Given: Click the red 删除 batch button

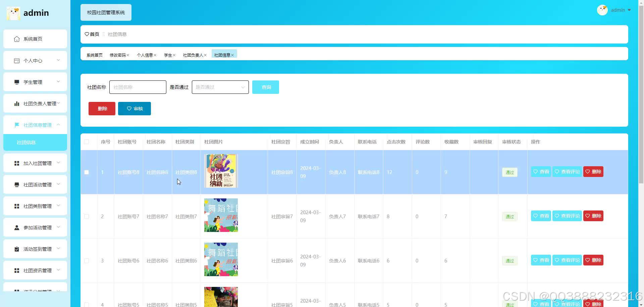Looking at the screenshot, I should point(102,109).
